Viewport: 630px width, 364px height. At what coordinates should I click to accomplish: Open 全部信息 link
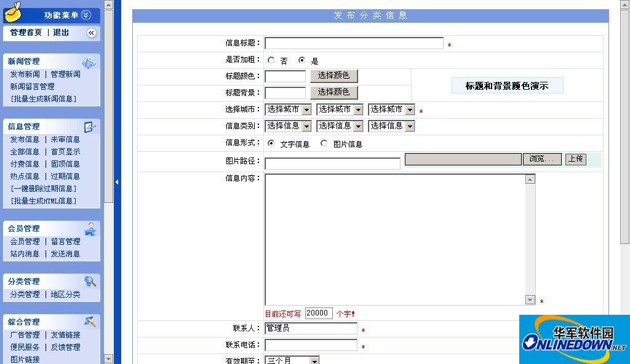click(25, 152)
